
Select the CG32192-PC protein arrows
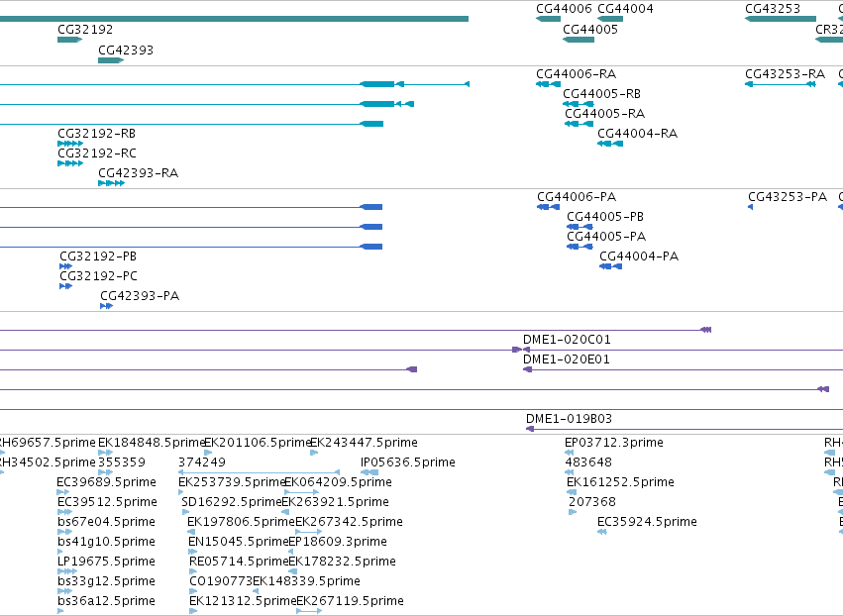(65, 286)
